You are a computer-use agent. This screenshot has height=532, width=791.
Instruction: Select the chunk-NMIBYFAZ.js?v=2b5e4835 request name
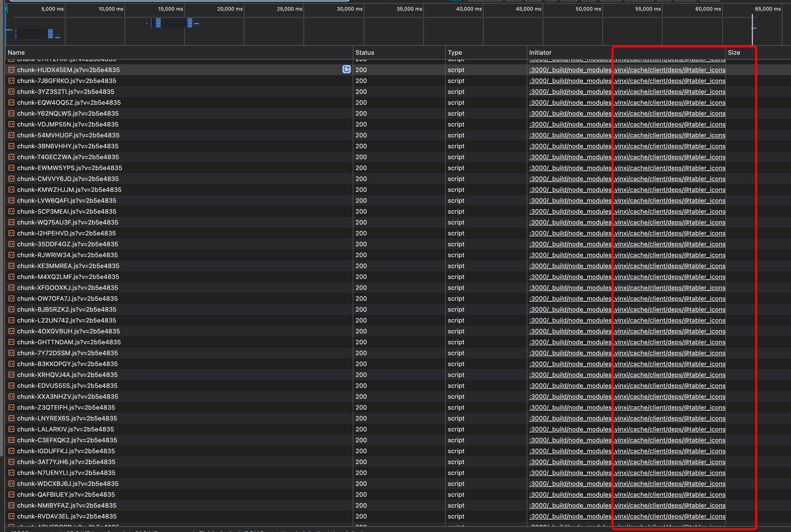[66, 505]
